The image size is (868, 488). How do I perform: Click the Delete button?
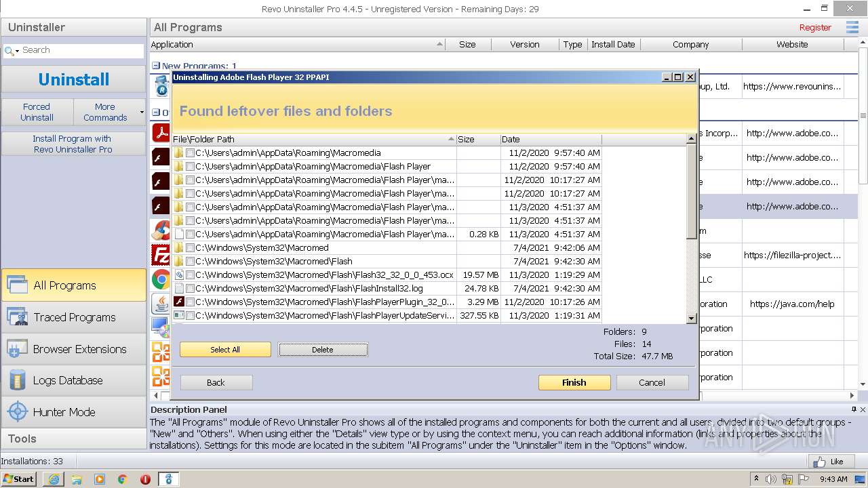coord(323,349)
